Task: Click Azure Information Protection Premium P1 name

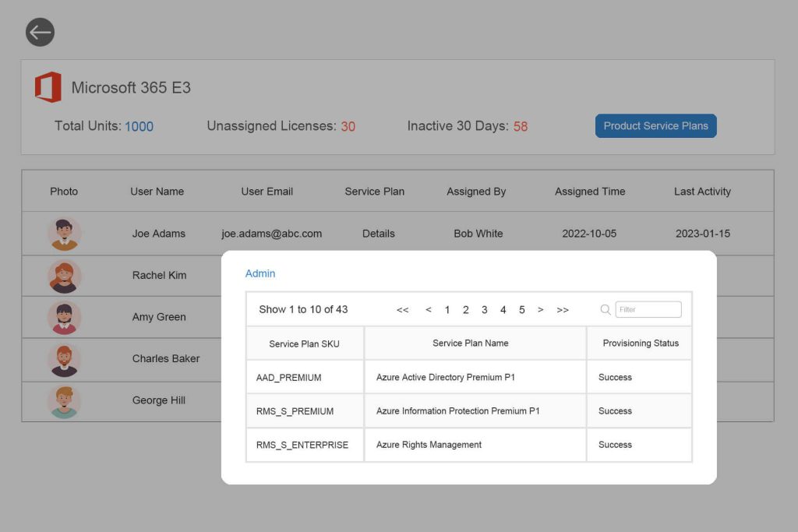Action: [x=457, y=411]
